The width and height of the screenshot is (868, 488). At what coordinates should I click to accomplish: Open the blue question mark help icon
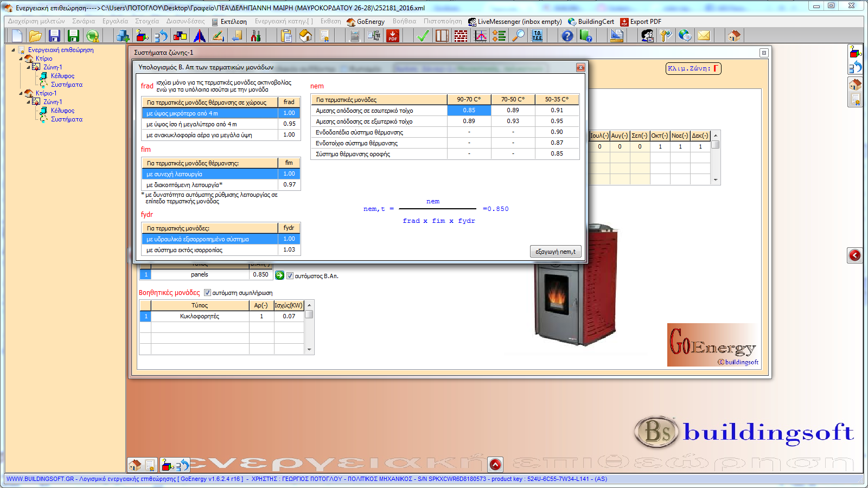click(567, 36)
